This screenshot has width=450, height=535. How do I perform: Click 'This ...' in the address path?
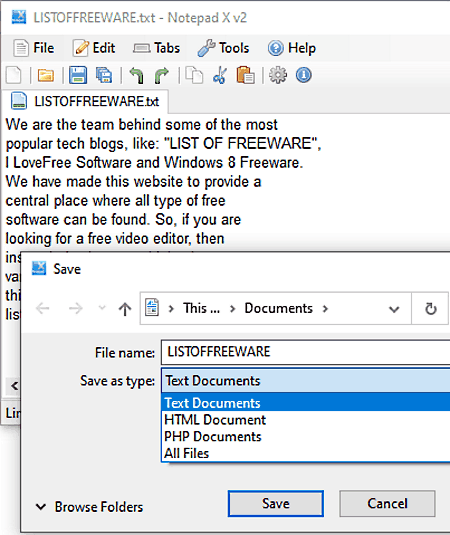tap(201, 308)
